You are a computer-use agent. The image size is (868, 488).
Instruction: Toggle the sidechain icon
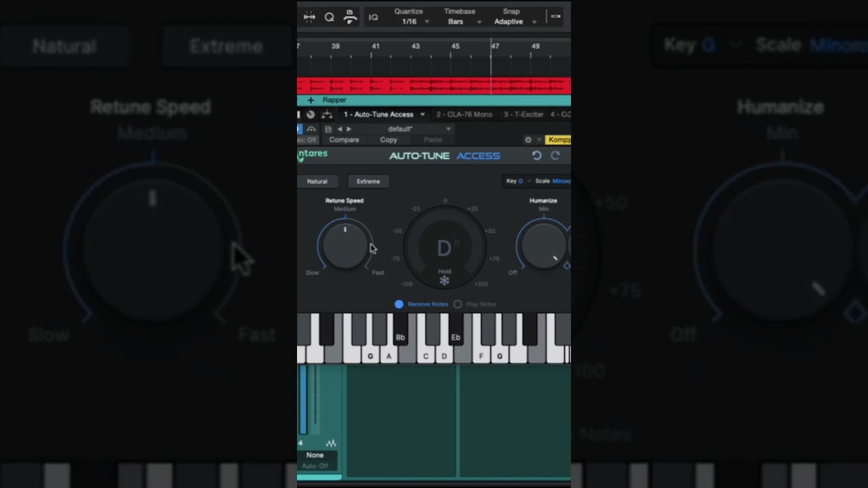[x=311, y=129]
